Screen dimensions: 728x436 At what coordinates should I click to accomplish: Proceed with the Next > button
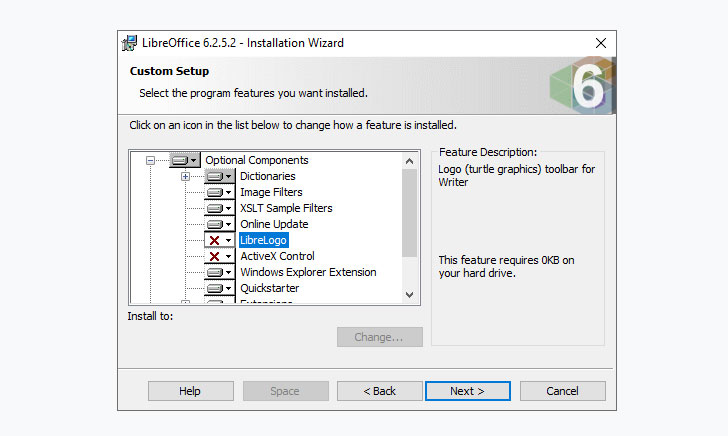point(468,391)
